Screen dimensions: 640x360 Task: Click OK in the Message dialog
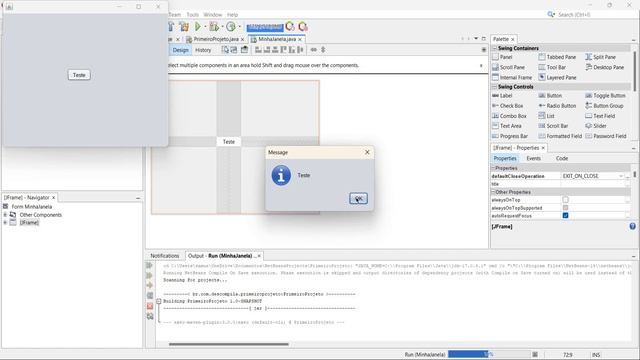point(358,198)
